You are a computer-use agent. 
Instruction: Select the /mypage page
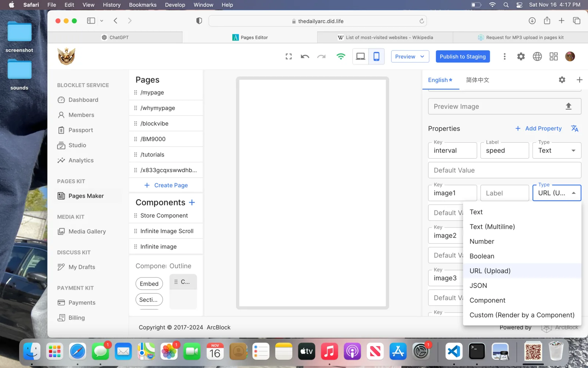pos(166,92)
